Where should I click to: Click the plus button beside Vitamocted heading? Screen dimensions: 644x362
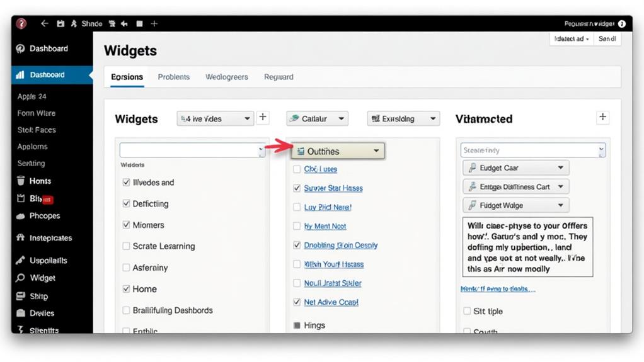coord(602,117)
